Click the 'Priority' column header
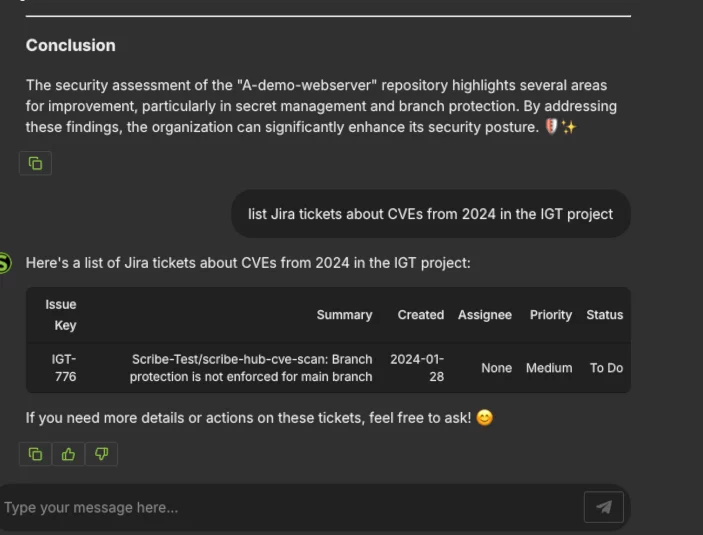 [551, 315]
